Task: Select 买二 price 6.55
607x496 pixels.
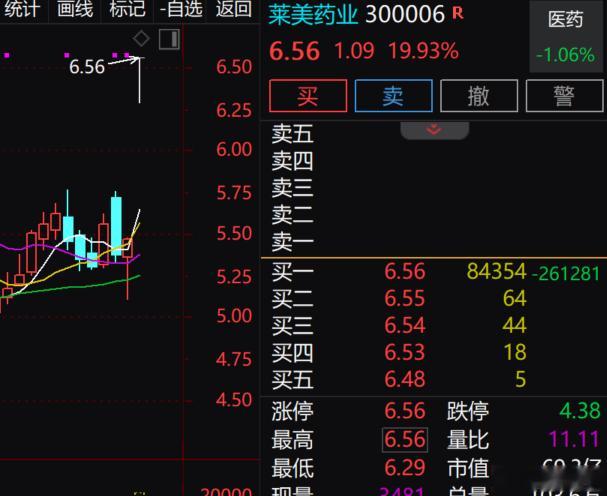Action: (x=405, y=299)
